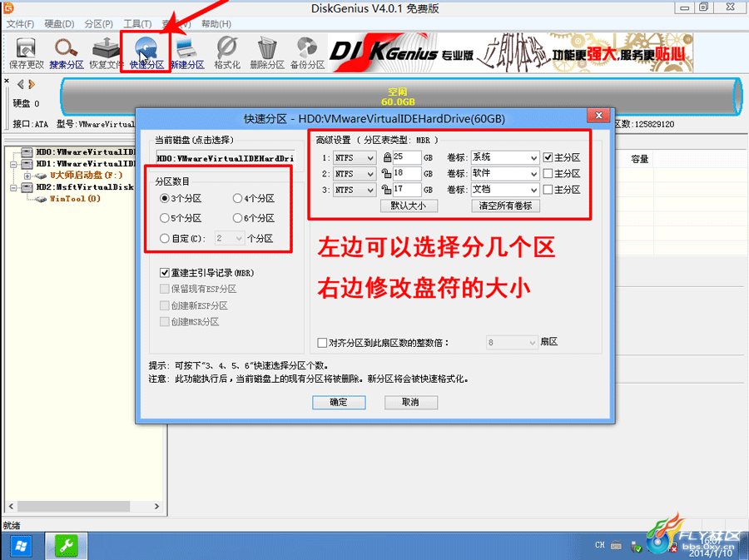
Task: Open green wrench app on taskbar
Action: pos(67,546)
